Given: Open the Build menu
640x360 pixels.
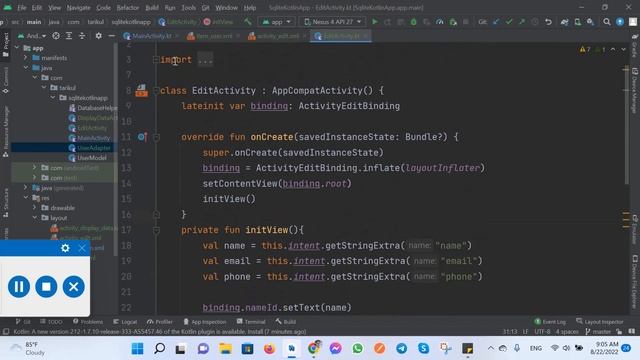Looking at the screenshot, I should pyautogui.click(x=152, y=7).
